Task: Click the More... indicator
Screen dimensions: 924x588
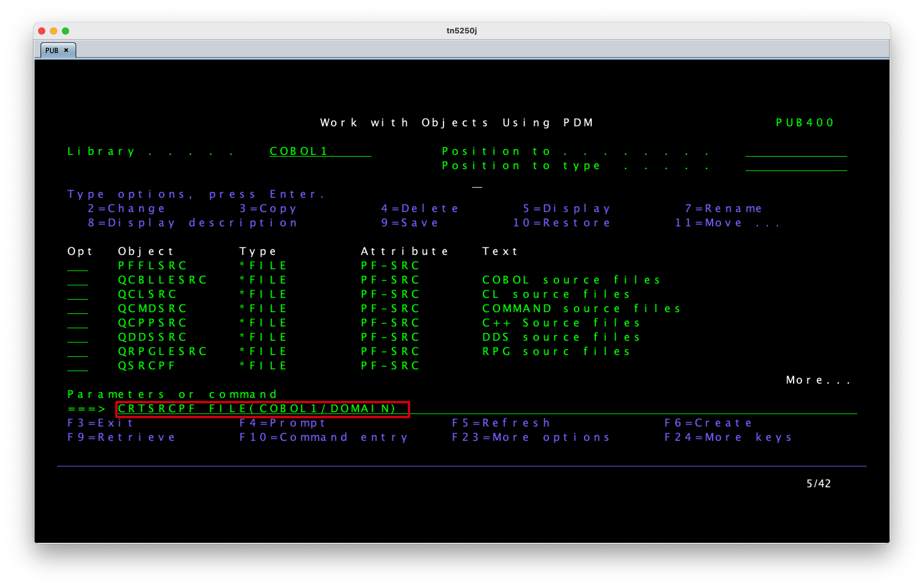Action: click(818, 380)
